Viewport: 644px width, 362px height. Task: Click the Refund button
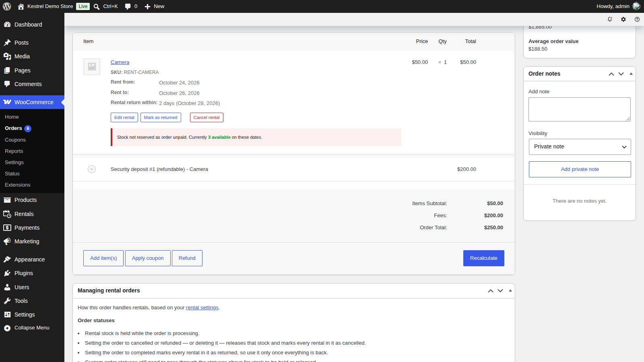pos(187,258)
